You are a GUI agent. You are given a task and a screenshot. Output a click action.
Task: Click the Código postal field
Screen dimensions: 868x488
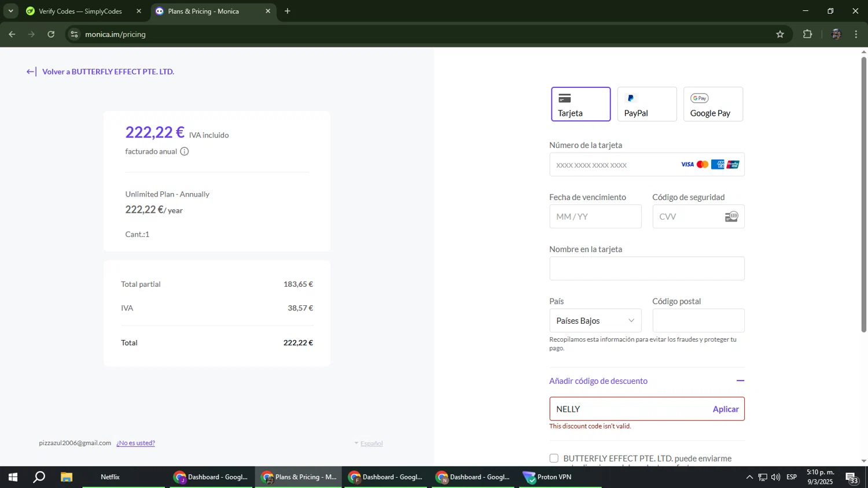698,321
